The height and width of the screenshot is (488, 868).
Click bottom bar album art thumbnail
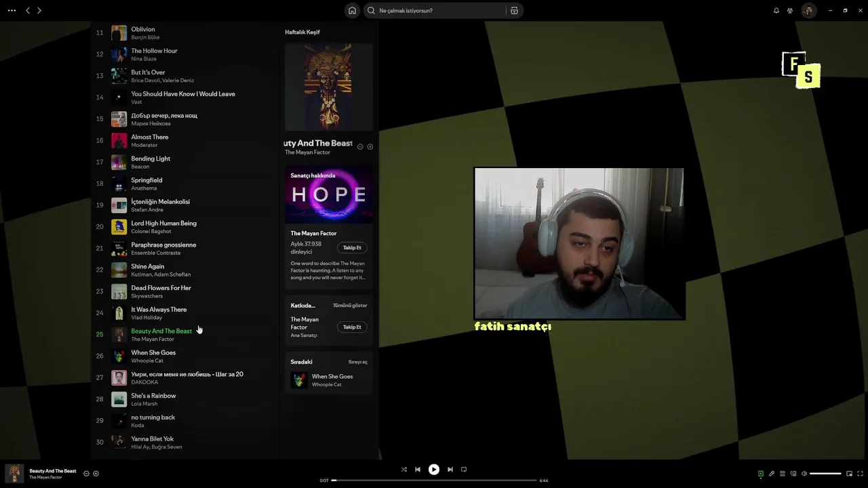pyautogui.click(x=14, y=473)
